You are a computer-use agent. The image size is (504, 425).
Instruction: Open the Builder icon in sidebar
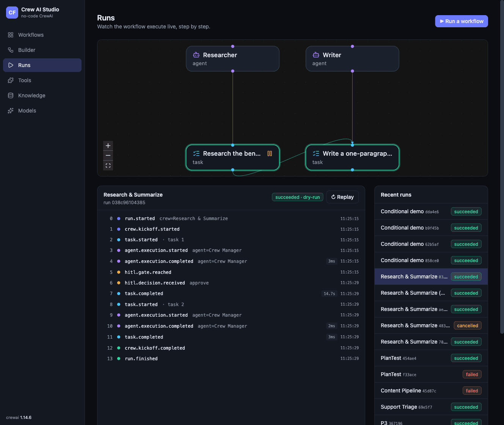[x=11, y=50]
